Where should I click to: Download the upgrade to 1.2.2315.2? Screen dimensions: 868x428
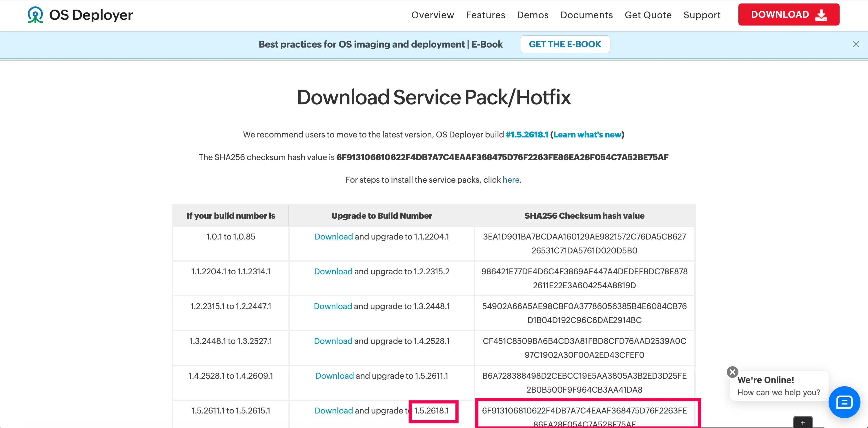coord(333,271)
